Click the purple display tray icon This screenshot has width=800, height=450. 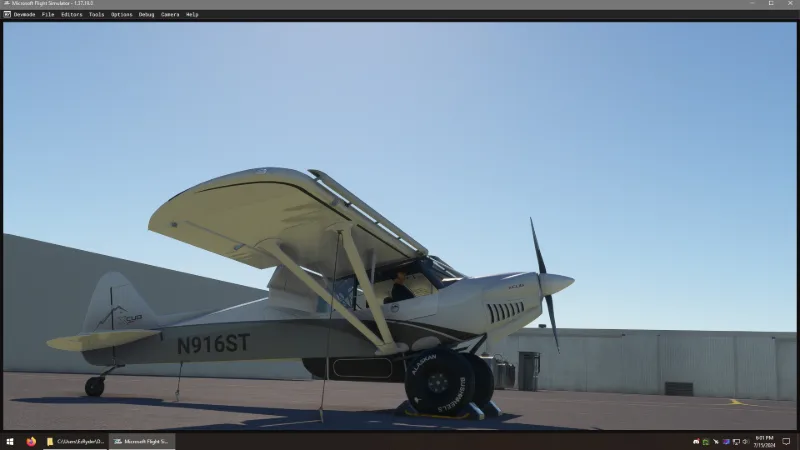[x=726, y=442]
